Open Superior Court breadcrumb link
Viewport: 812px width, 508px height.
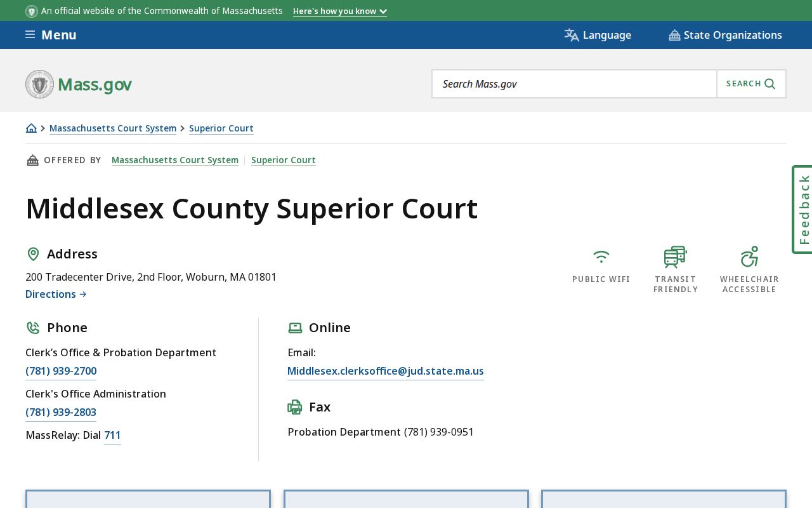coord(221,128)
